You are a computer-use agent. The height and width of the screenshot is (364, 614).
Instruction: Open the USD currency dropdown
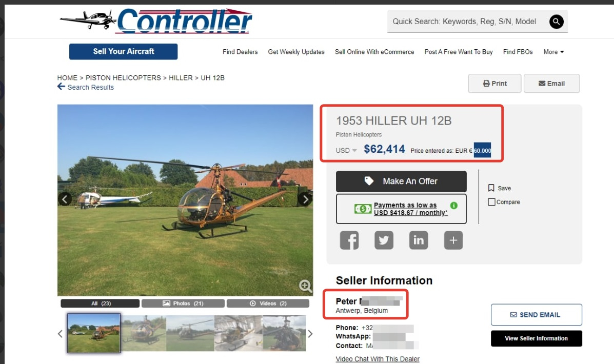click(x=346, y=150)
